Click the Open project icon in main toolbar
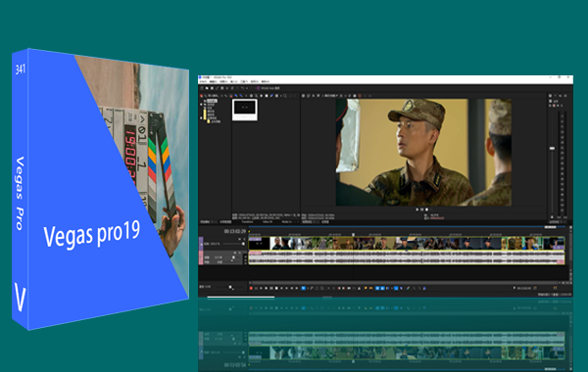The image size is (588, 372). coord(207,88)
